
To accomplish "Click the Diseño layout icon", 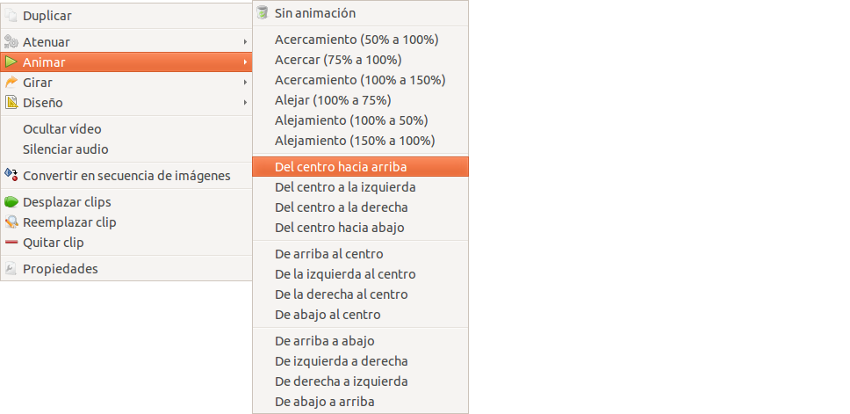I will click(x=11, y=102).
